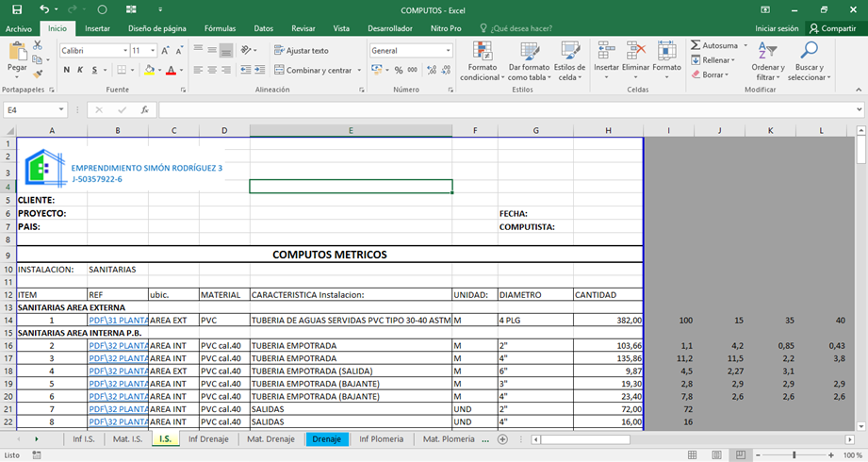Apply percent style format
Screen dimensions: 868x462
399,70
